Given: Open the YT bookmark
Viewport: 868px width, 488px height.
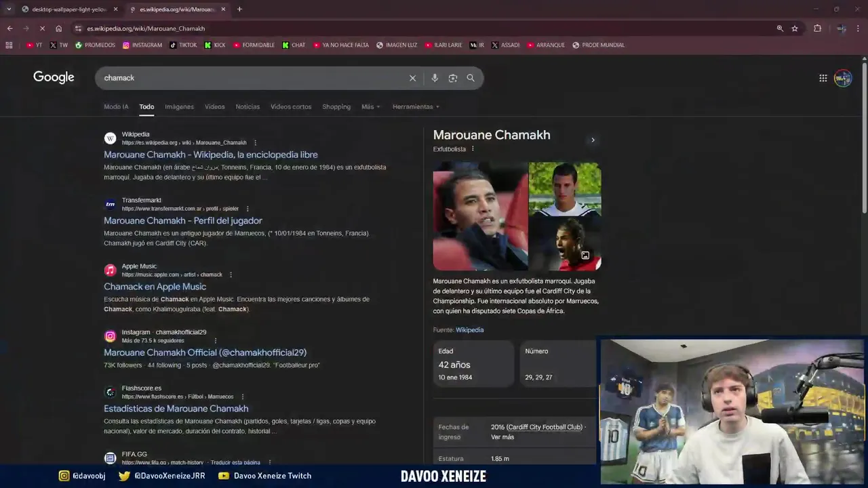Looking at the screenshot, I should (34, 45).
